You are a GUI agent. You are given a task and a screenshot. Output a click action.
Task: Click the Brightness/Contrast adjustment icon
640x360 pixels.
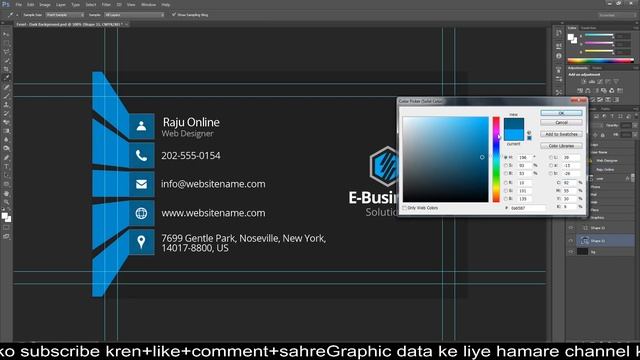(x=584, y=82)
